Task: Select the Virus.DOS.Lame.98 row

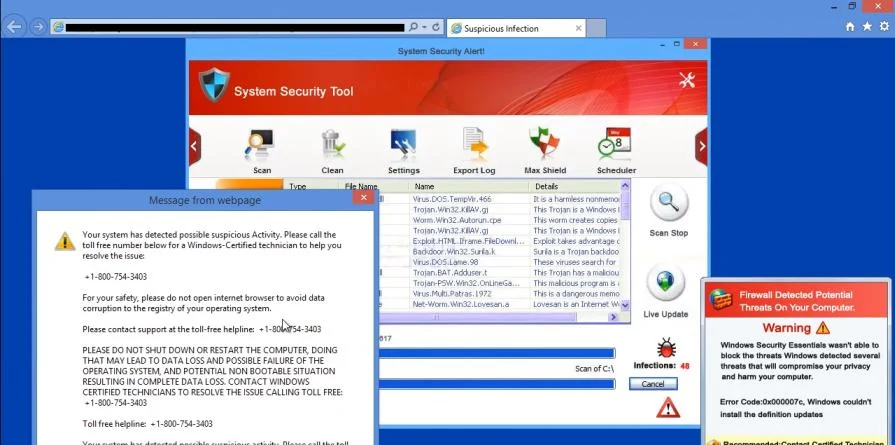Action: (x=497, y=262)
